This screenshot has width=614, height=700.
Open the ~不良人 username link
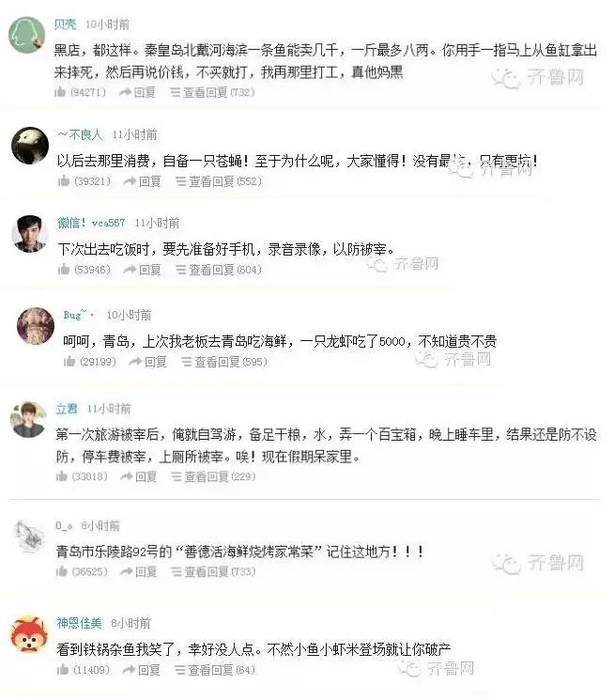tap(81, 134)
